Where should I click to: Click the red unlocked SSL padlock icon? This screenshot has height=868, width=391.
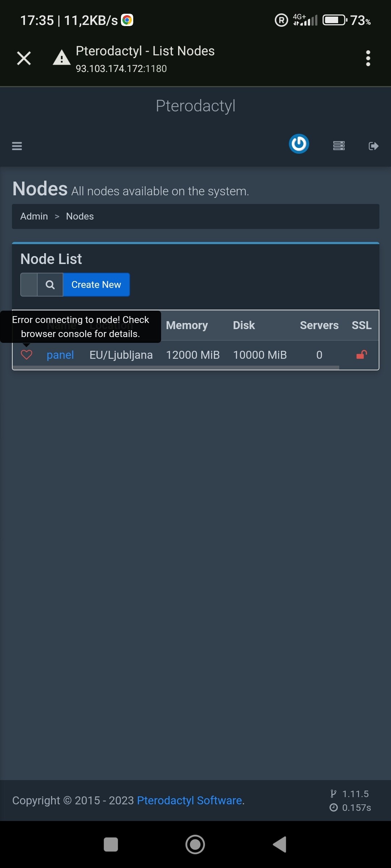pyautogui.click(x=362, y=355)
